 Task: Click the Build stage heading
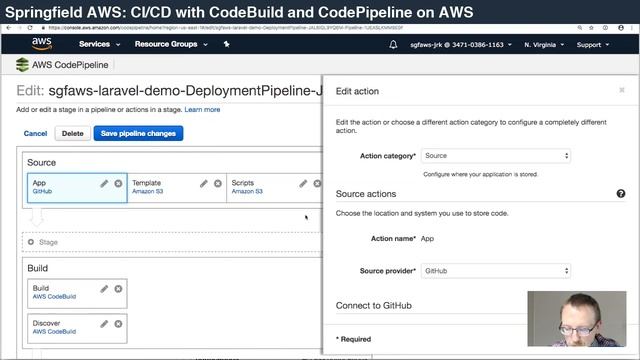coord(38,268)
